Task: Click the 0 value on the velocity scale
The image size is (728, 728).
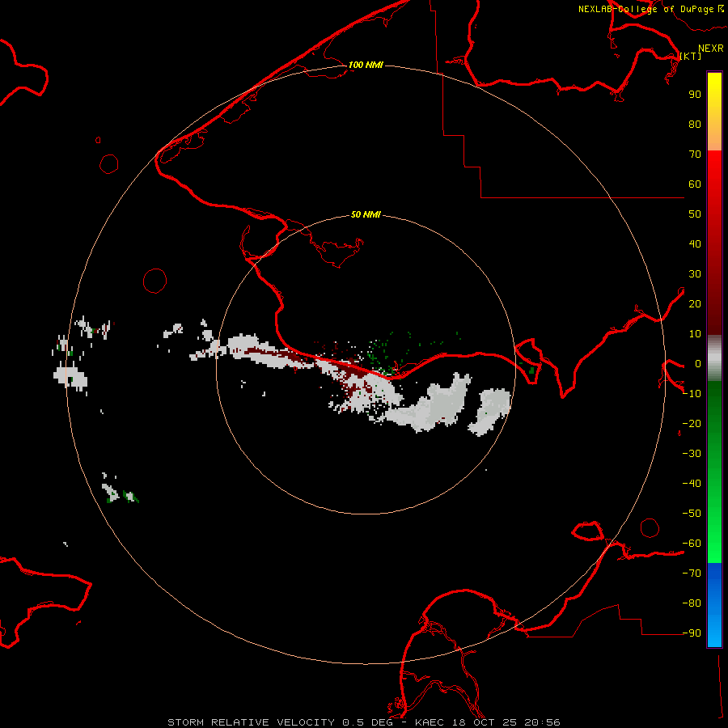Action: tap(698, 363)
